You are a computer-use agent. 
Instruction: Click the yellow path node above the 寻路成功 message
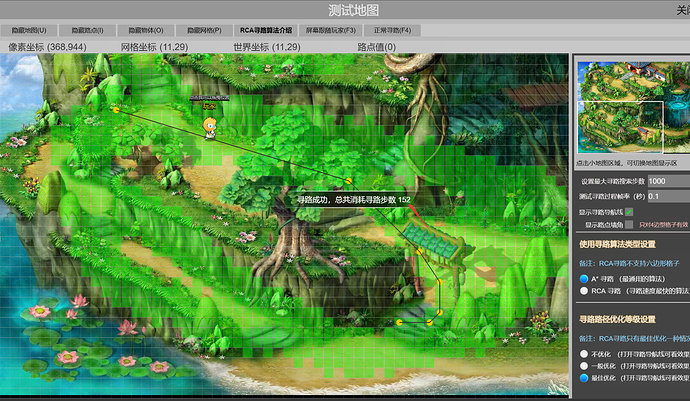[349, 180]
